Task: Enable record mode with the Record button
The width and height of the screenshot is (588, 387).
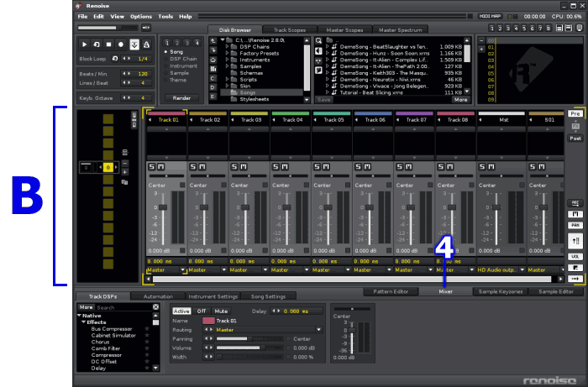Action: point(121,44)
